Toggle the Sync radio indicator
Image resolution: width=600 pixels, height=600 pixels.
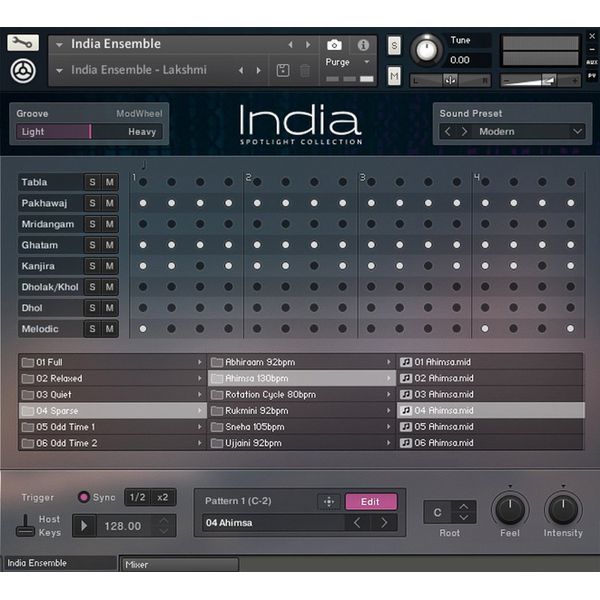(x=83, y=497)
